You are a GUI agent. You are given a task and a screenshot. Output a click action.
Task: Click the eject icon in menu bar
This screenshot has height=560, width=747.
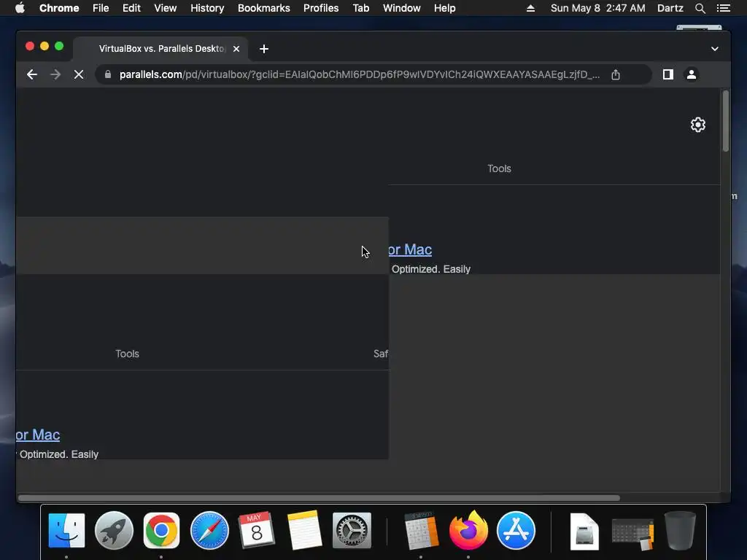point(530,8)
